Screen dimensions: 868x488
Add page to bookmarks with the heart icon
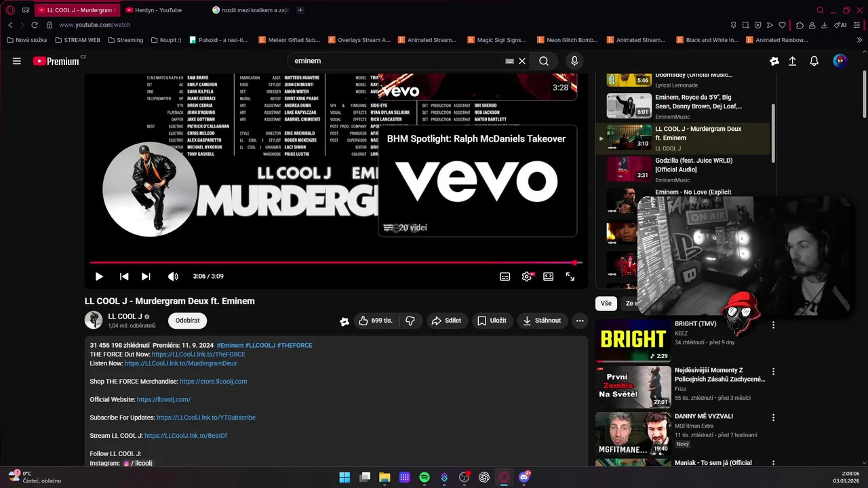pos(782,25)
